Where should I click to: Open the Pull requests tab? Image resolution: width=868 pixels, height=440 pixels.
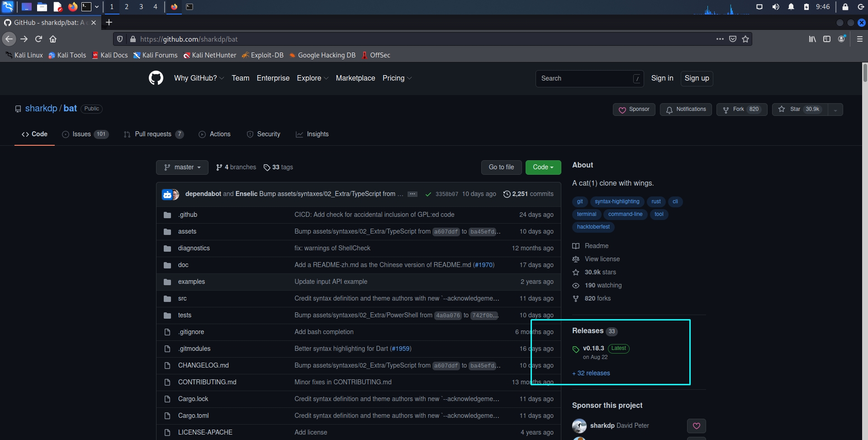click(153, 134)
